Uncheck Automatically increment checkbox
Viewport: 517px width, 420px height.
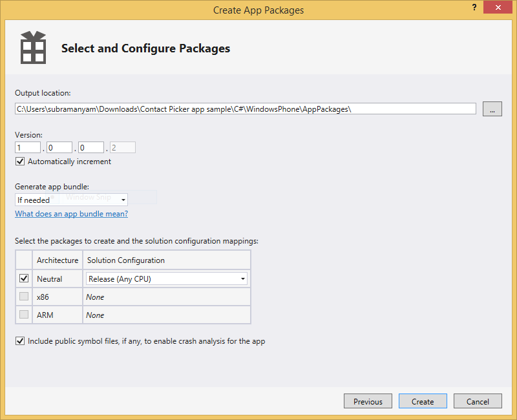tap(20, 162)
